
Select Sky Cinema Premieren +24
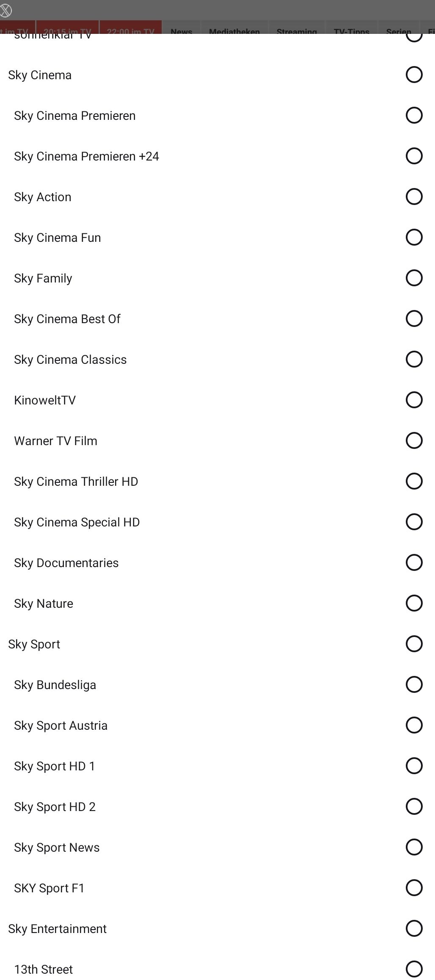pyautogui.click(x=414, y=156)
